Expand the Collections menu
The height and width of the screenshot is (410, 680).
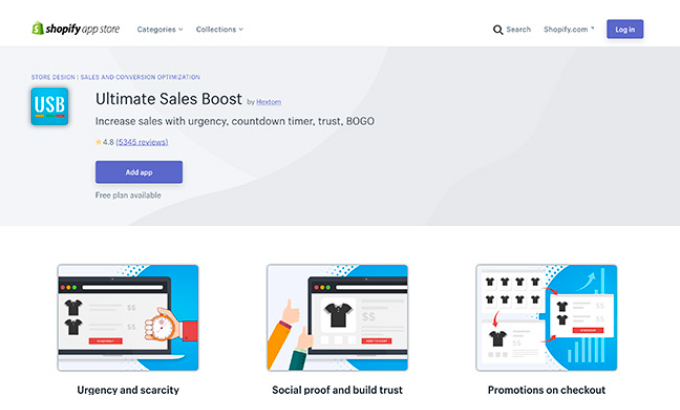click(219, 30)
